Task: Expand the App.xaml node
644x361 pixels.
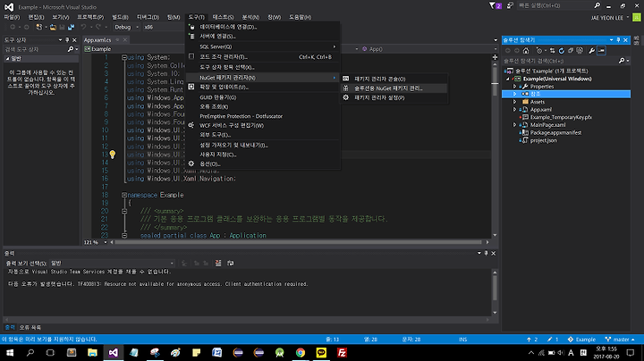Action: coord(514,110)
